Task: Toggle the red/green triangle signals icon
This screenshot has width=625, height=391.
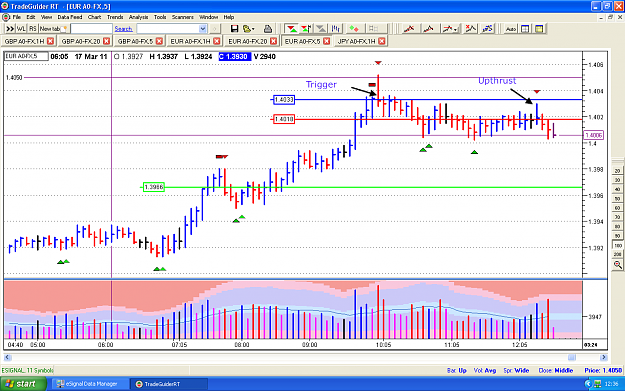Action: pos(292,29)
